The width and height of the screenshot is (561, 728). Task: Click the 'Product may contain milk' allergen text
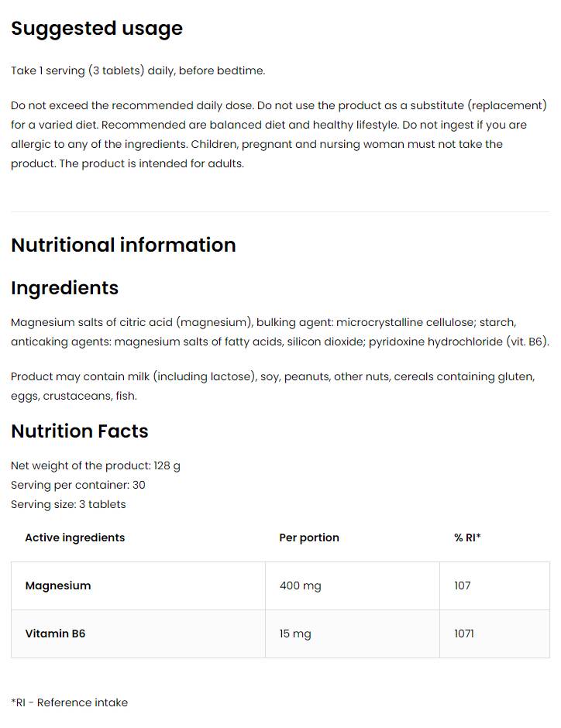pyautogui.click(x=273, y=386)
